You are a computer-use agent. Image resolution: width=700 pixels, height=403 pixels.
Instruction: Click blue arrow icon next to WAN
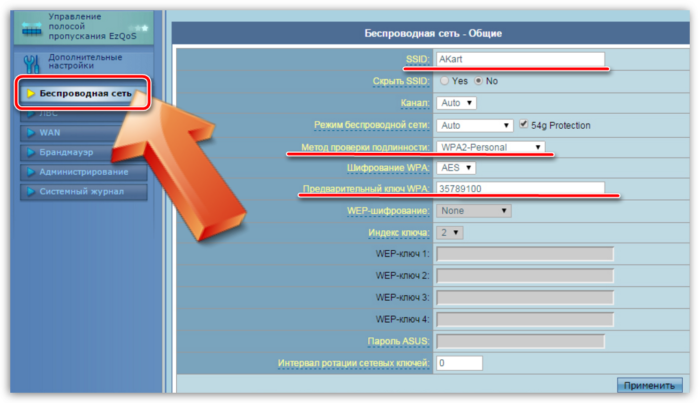point(30,133)
